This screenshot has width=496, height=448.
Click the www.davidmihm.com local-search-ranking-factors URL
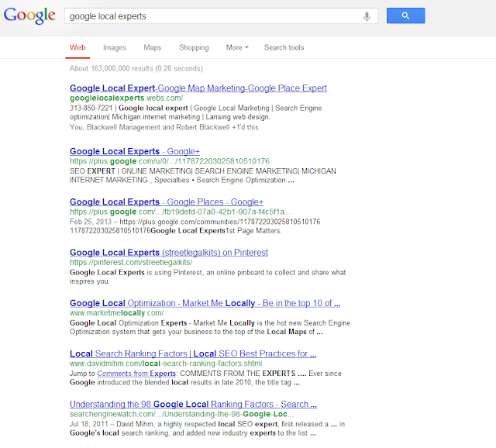click(x=166, y=364)
